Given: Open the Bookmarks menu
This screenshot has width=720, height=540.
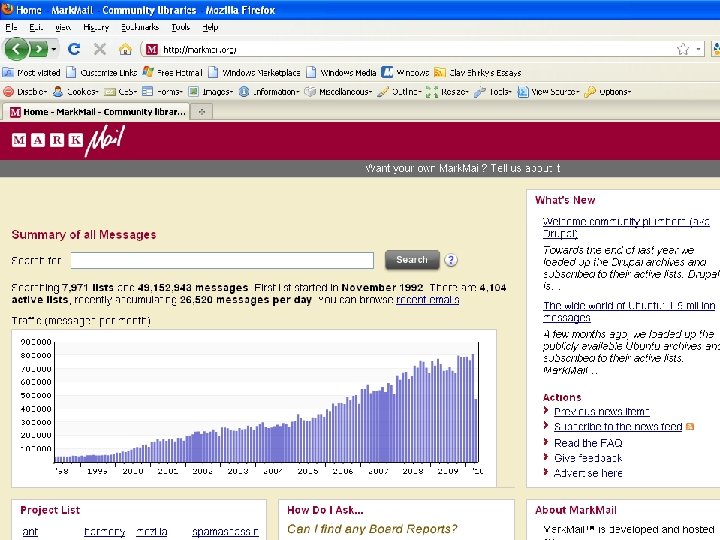Looking at the screenshot, I should 140,28.
